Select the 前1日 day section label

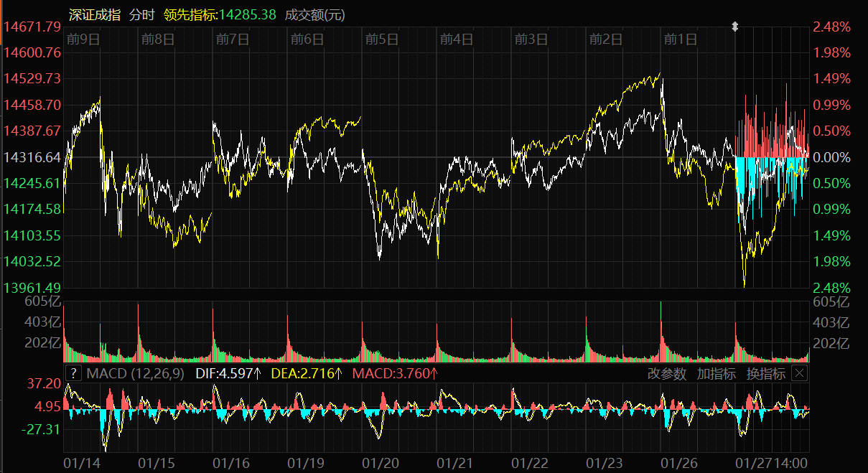click(680, 39)
